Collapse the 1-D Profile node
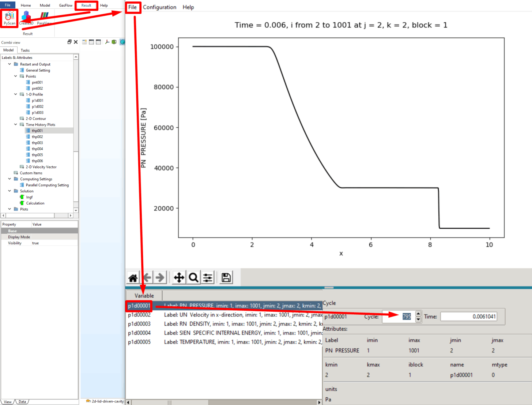This screenshot has height=405, width=532. click(x=15, y=94)
